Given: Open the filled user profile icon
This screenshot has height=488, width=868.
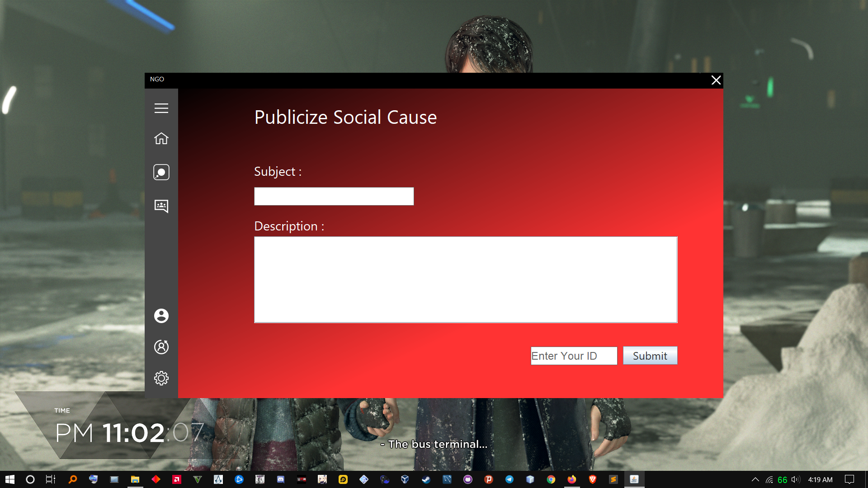Looking at the screenshot, I should 161,316.
